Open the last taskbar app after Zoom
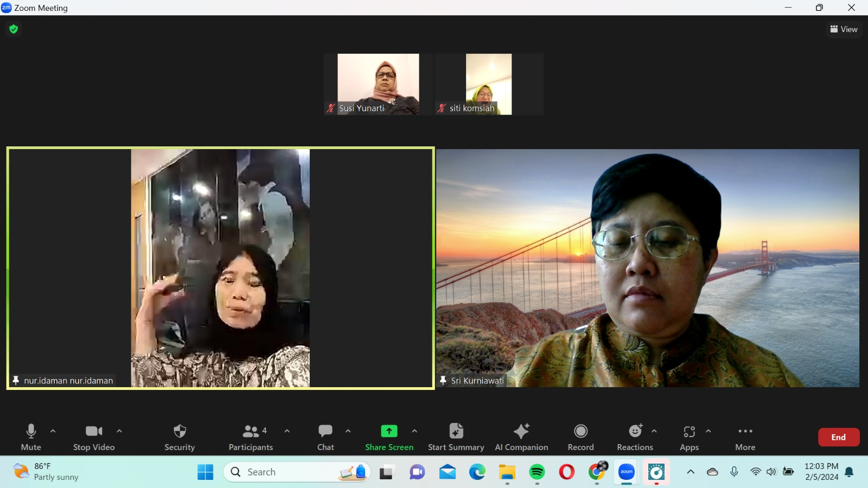 click(x=656, y=472)
